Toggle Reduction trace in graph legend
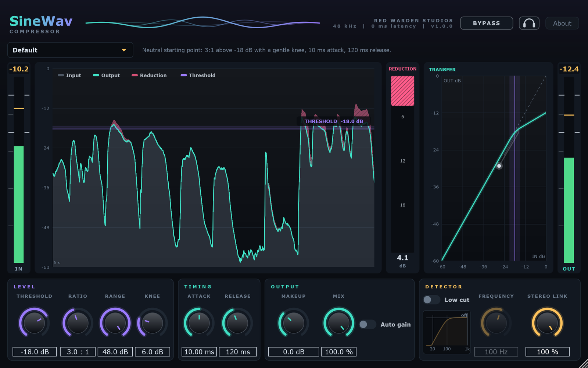The height and width of the screenshot is (368, 588). click(x=149, y=75)
